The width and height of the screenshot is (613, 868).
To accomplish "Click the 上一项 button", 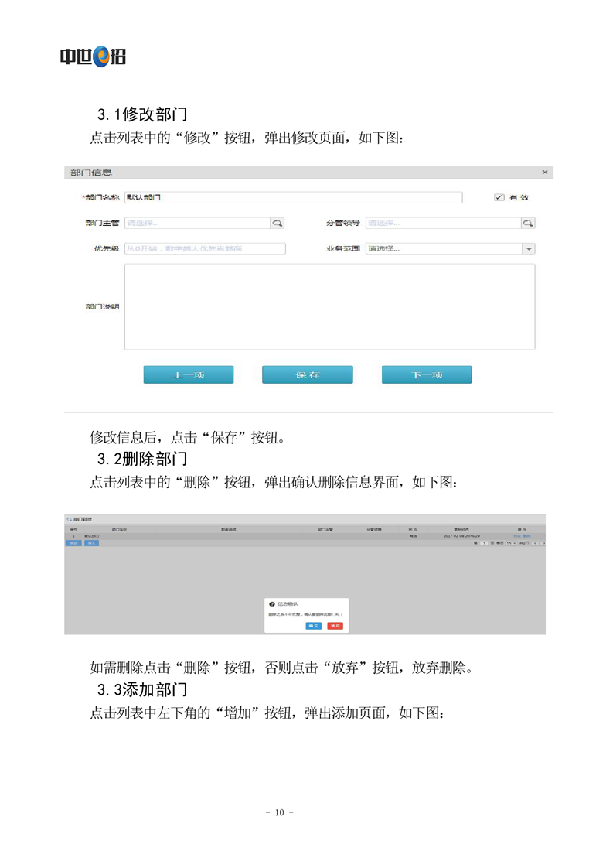I will [x=189, y=374].
